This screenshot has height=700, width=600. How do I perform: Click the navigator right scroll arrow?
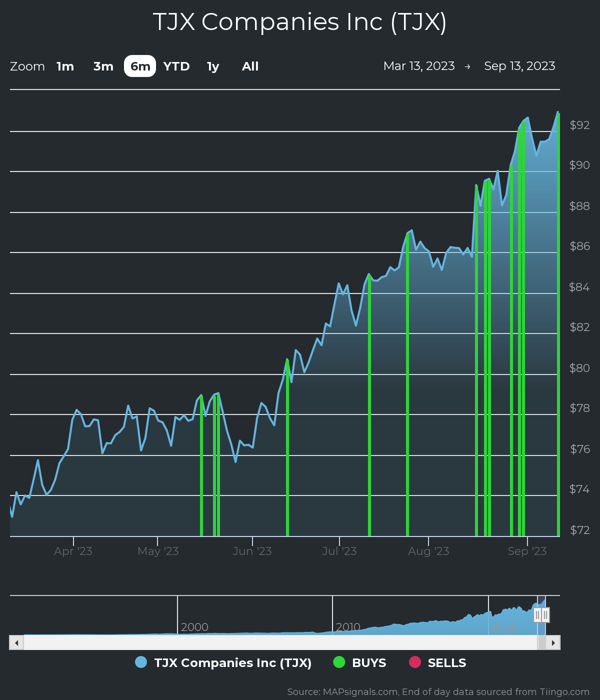pos(553,642)
